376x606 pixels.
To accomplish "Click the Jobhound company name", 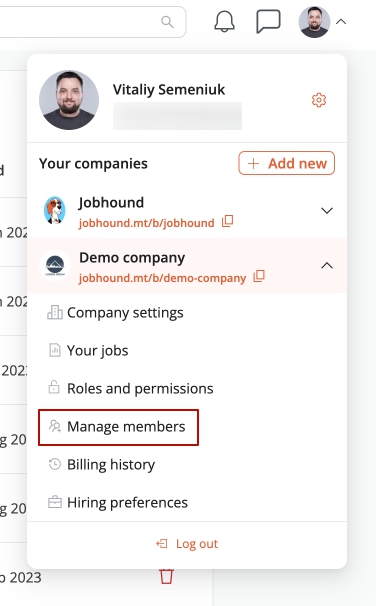I will [x=111, y=203].
